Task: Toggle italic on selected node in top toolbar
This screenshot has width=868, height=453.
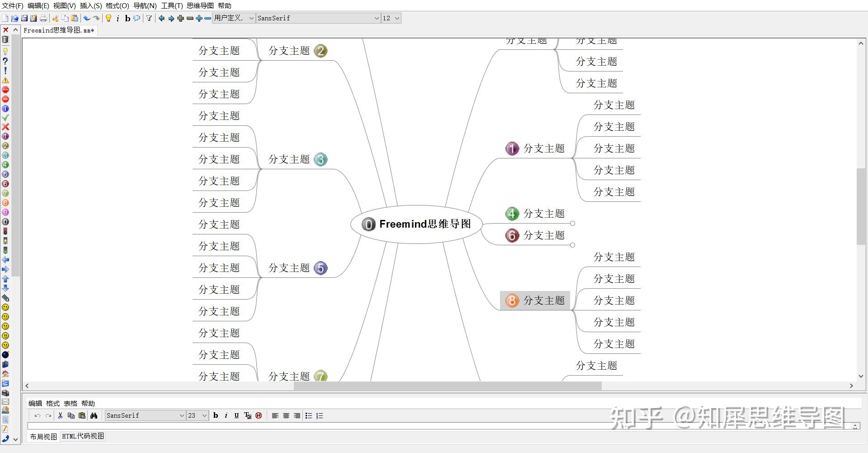Action: pyautogui.click(x=118, y=18)
